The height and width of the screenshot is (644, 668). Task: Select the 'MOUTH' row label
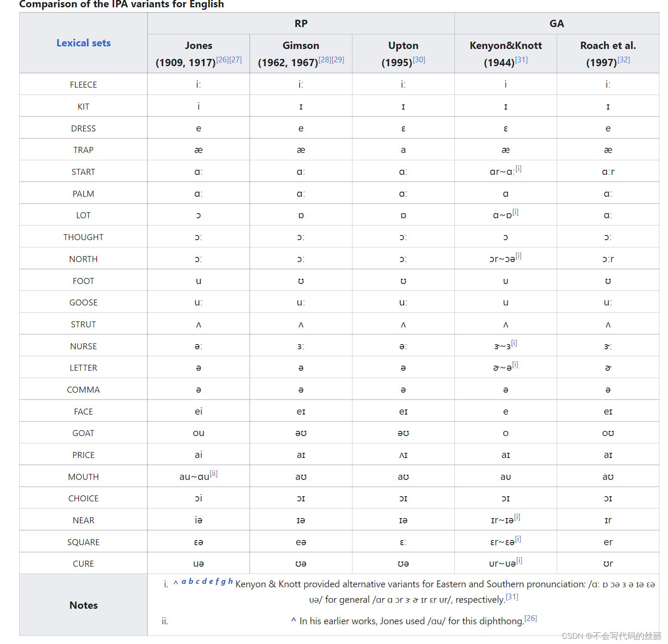[83, 477]
